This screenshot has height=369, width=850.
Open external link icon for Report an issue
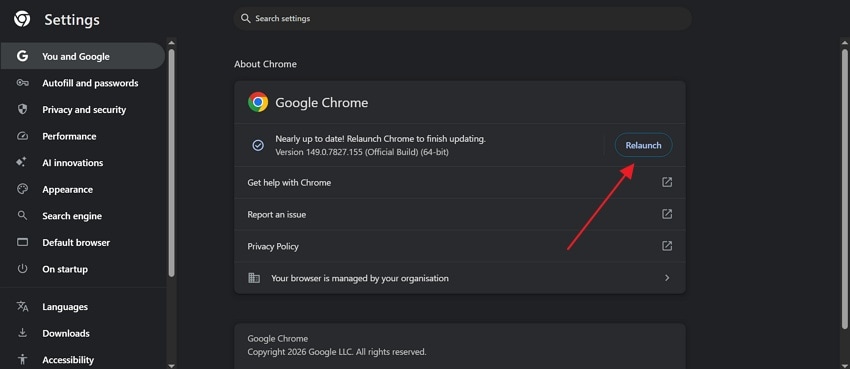667,214
